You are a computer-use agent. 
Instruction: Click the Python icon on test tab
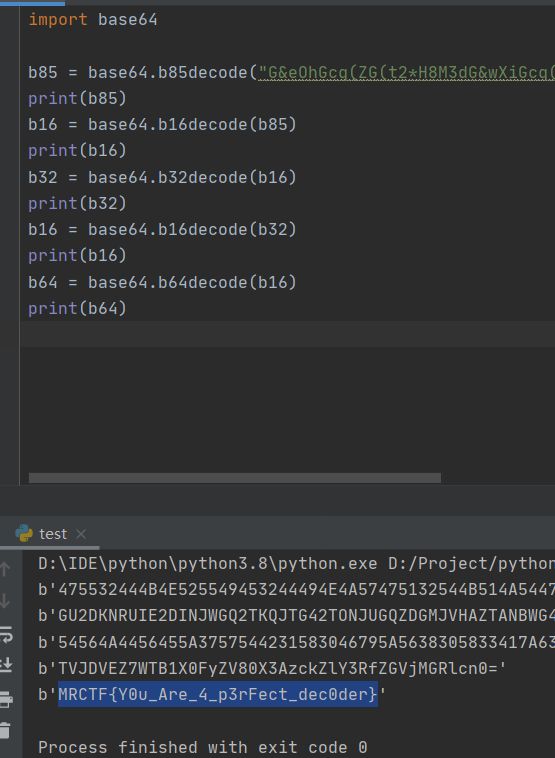[x=24, y=534]
